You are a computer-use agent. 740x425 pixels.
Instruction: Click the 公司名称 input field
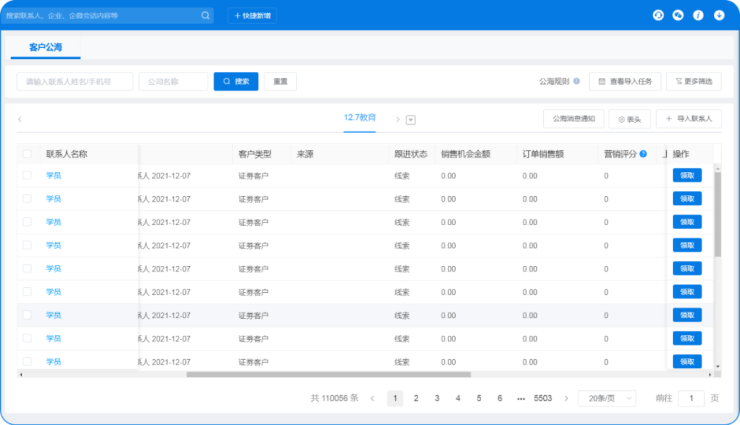tap(174, 81)
